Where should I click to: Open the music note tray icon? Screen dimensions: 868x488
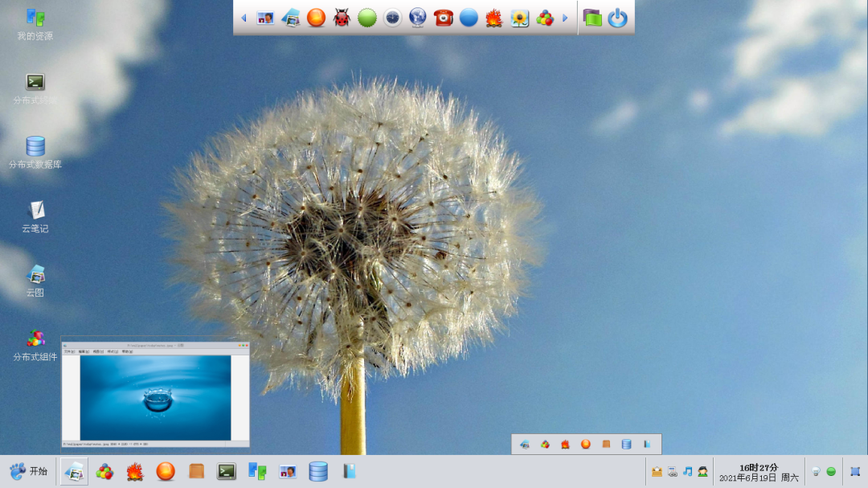687,471
